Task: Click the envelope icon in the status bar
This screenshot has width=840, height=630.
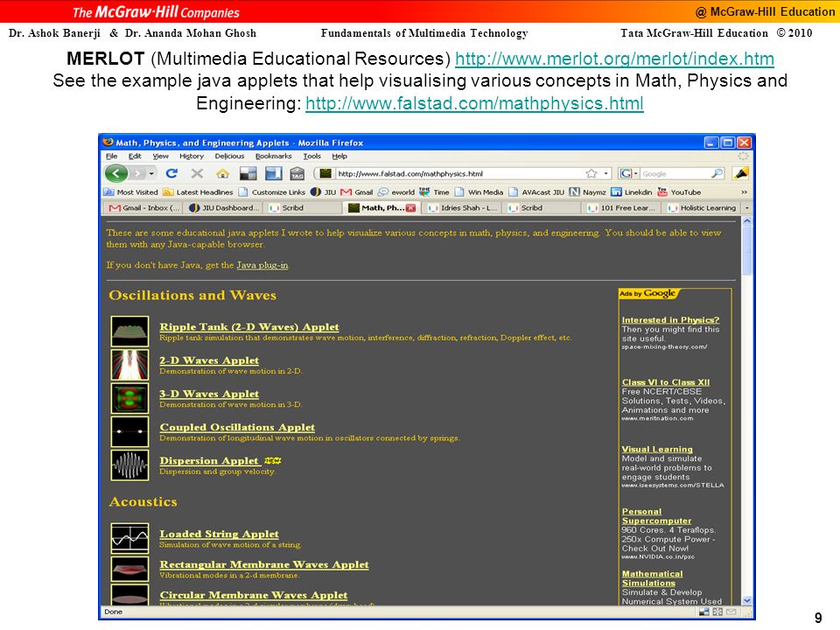Action: coord(731,612)
